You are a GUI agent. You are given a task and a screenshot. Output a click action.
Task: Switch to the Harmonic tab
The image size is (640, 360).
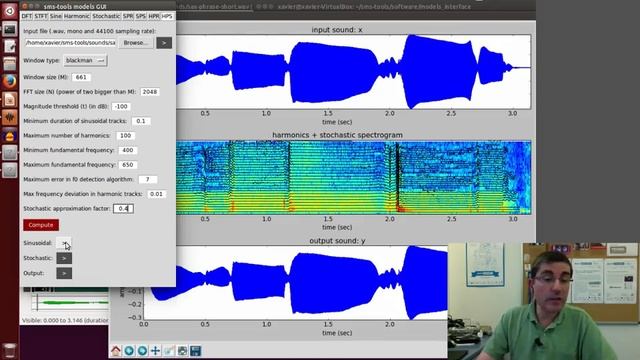click(x=77, y=16)
